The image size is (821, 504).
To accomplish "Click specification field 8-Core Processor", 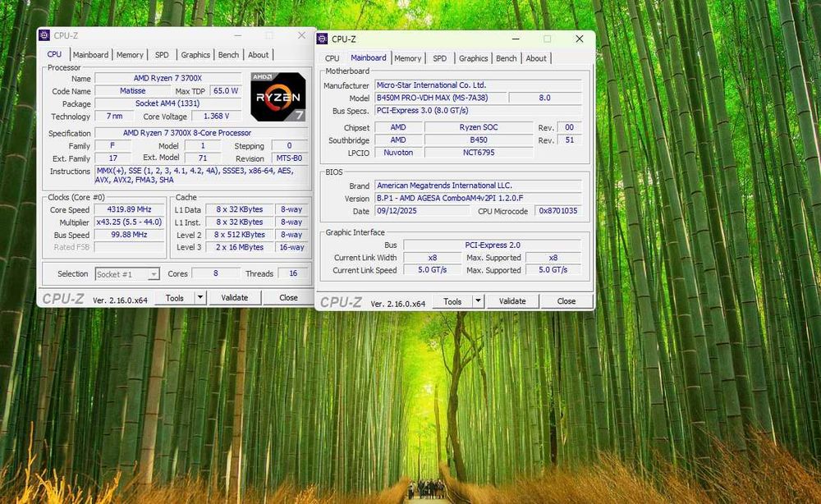I will (201, 133).
